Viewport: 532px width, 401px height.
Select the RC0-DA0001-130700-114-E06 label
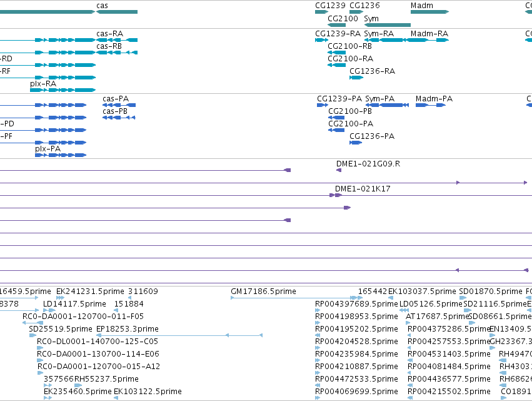[x=98, y=354]
